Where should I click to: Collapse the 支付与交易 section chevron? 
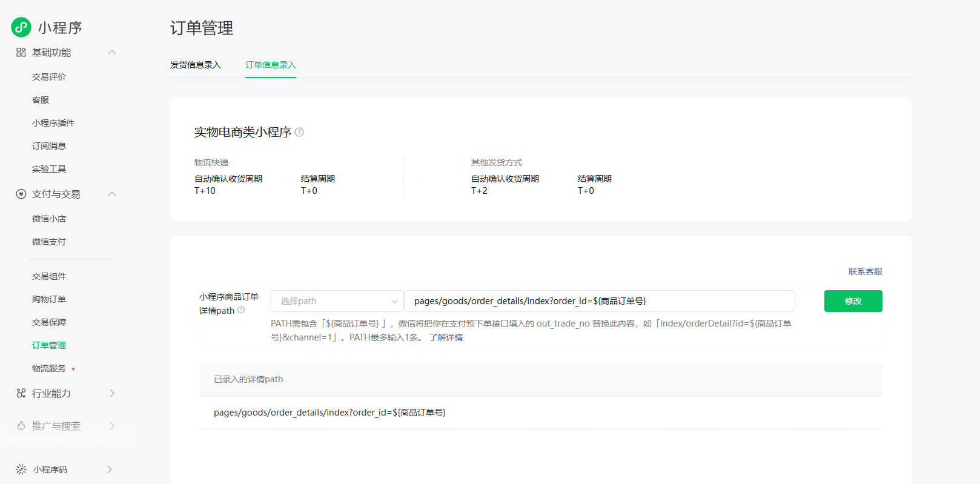click(112, 194)
